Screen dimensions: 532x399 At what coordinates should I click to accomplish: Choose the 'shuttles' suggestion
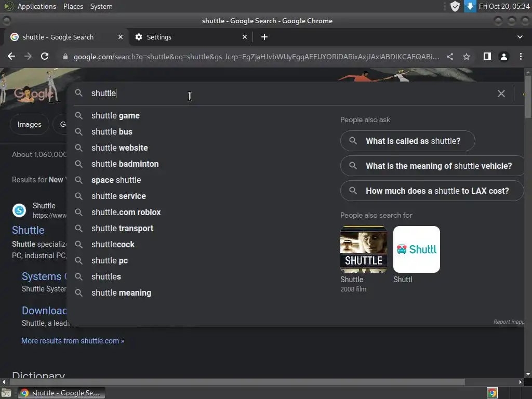click(x=106, y=277)
